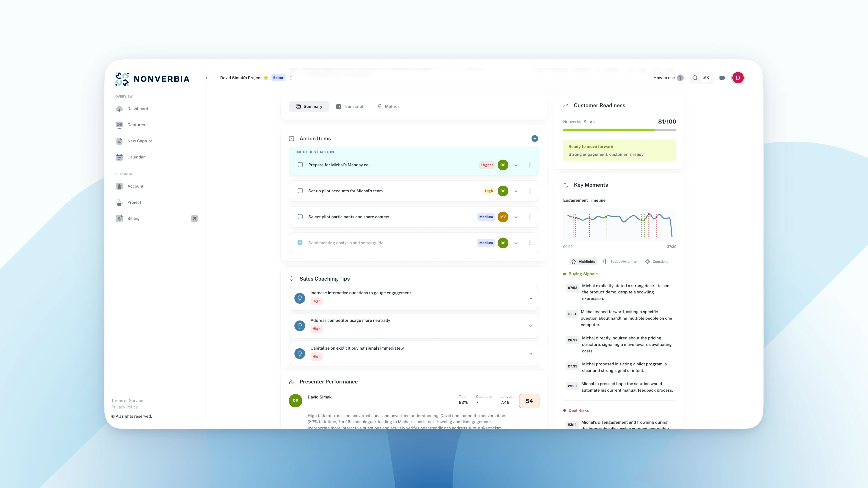This screenshot has width=868, height=488.
Task: Click the D user avatar icon
Action: tap(738, 78)
